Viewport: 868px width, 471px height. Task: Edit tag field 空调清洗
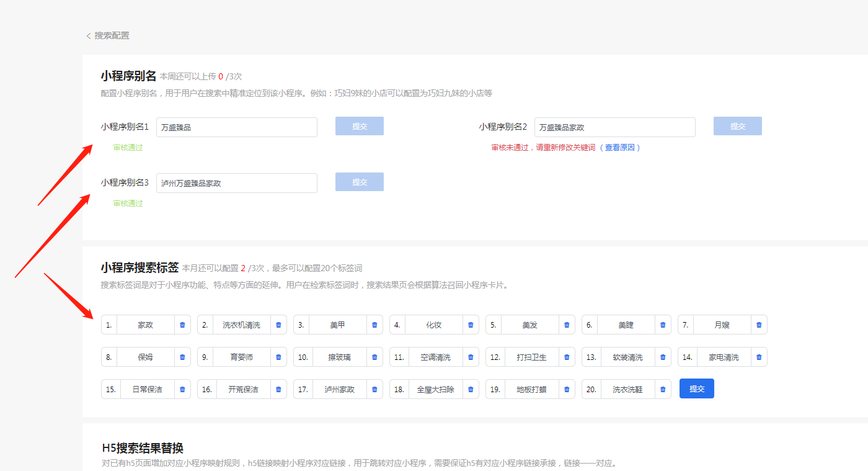[x=436, y=357]
